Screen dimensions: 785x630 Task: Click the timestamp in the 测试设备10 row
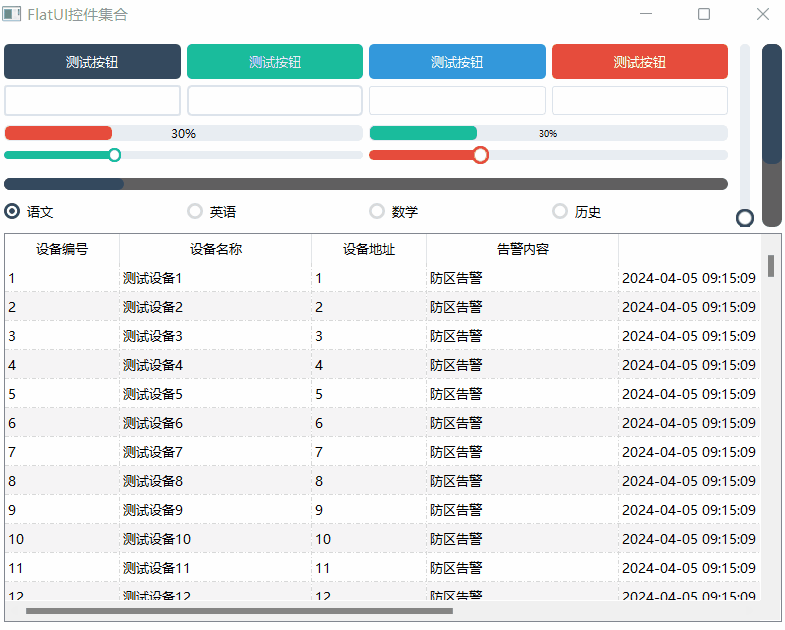coord(689,539)
